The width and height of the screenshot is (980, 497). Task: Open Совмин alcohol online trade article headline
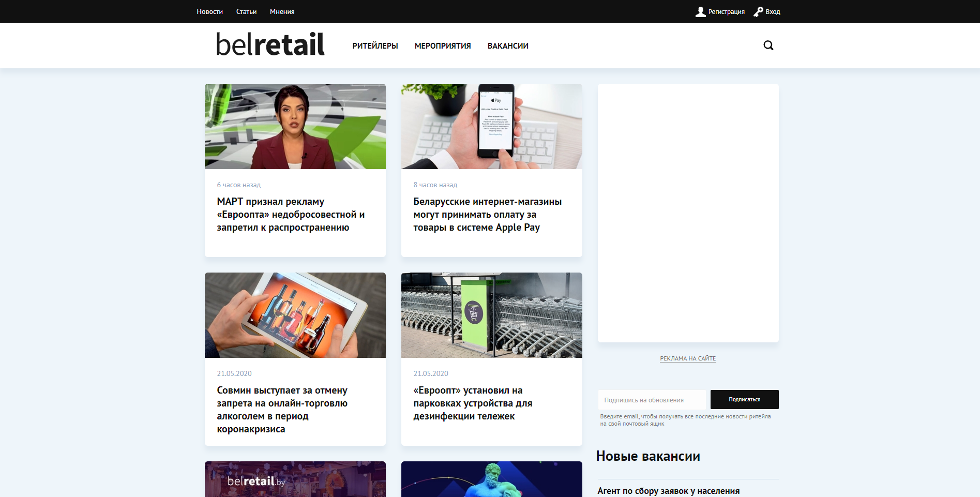point(282,410)
